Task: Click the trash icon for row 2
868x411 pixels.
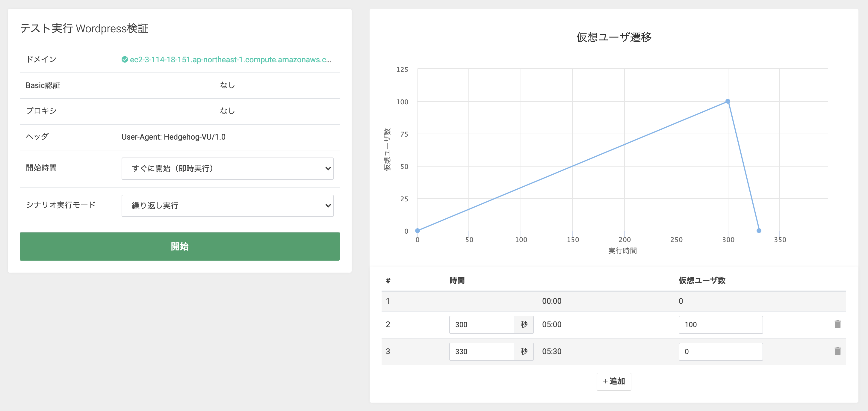Action: pos(837,324)
